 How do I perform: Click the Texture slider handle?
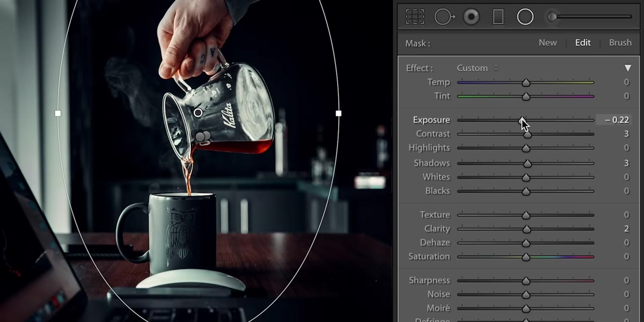526,215
